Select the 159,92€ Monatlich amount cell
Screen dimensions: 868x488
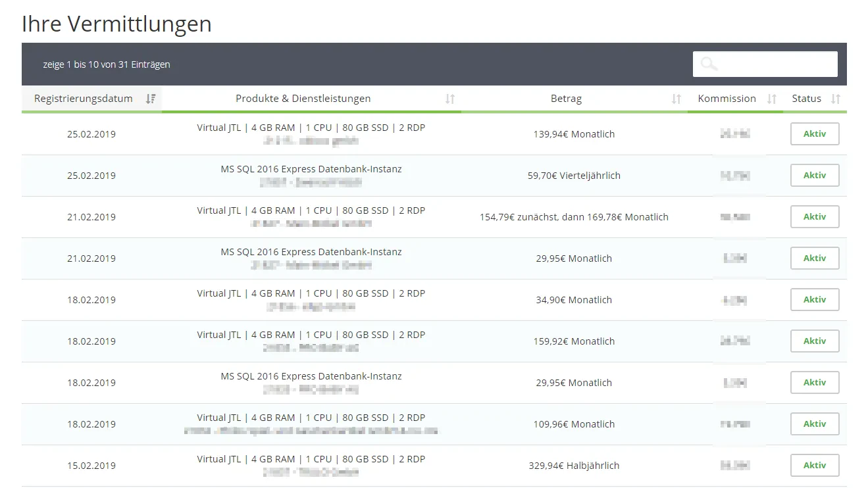coord(574,341)
